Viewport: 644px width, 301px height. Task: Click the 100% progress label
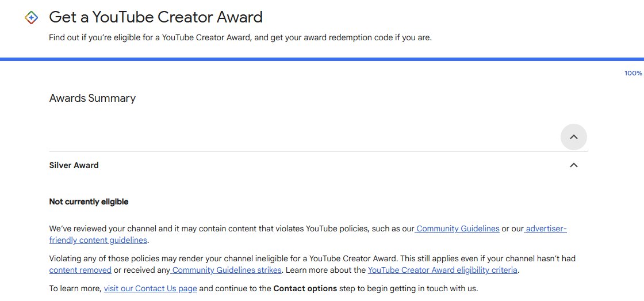[x=633, y=73]
